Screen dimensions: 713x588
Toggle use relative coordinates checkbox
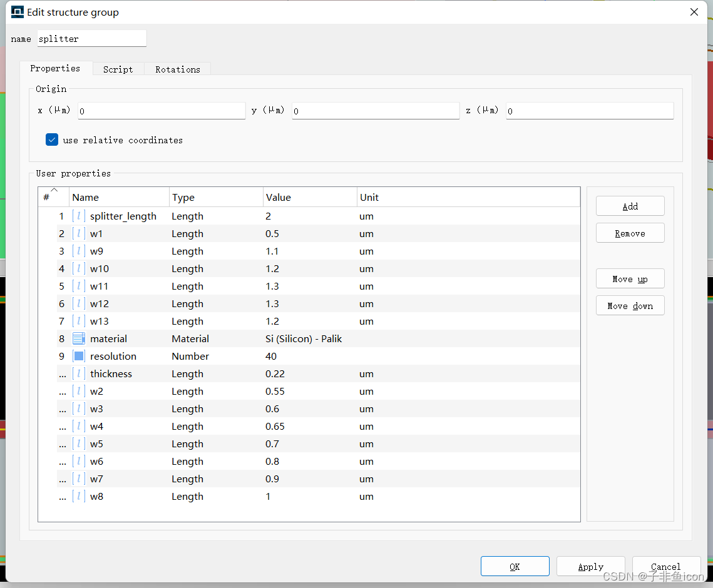(x=52, y=139)
